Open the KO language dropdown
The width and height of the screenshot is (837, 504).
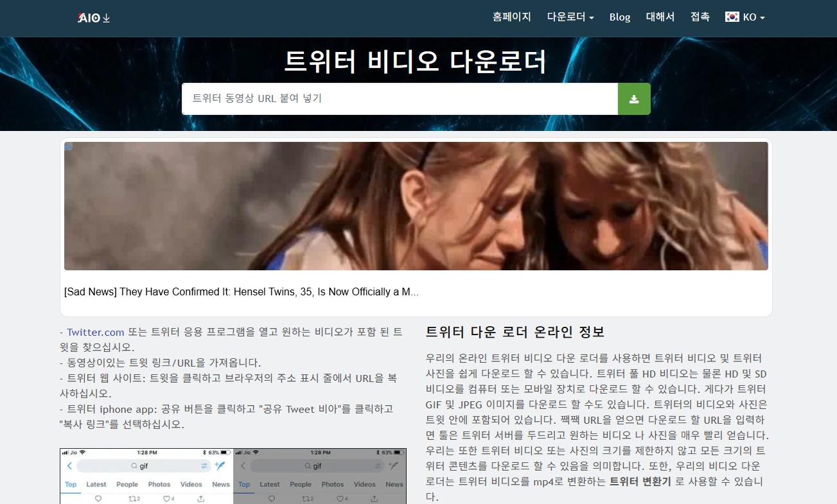[746, 17]
